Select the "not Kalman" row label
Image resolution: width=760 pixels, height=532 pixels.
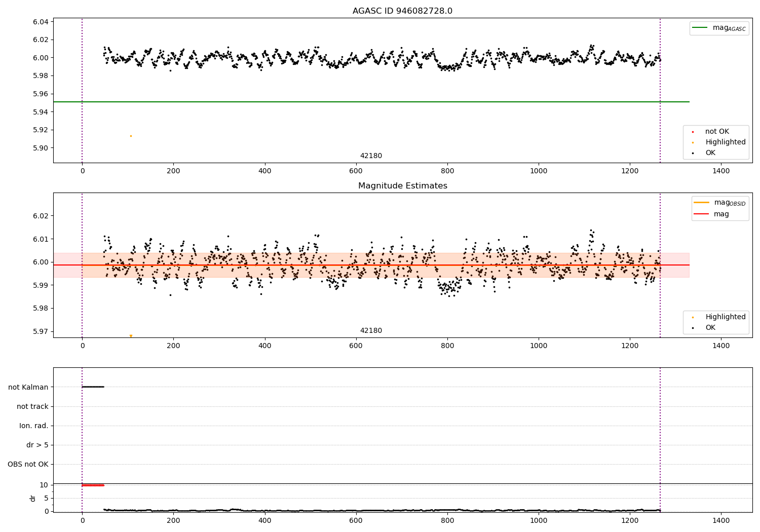coord(28,387)
